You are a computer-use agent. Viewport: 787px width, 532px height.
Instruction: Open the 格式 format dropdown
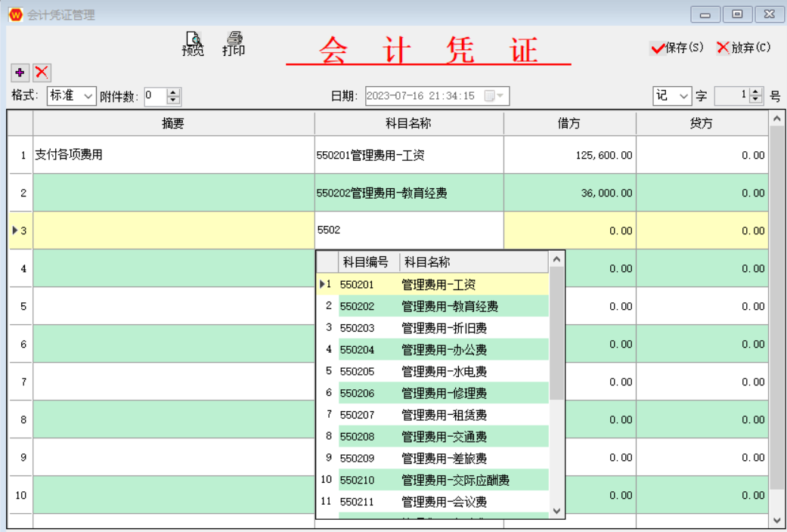[88, 96]
